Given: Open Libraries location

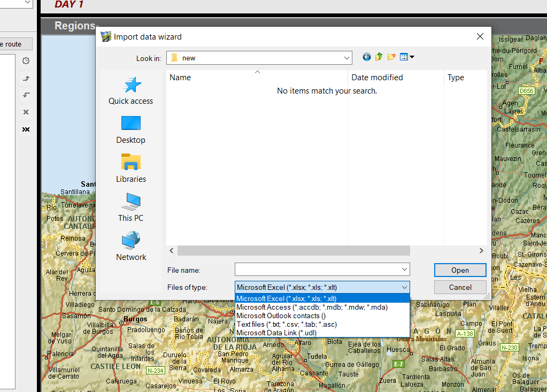Looking at the screenshot, I should (x=130, y=168).
